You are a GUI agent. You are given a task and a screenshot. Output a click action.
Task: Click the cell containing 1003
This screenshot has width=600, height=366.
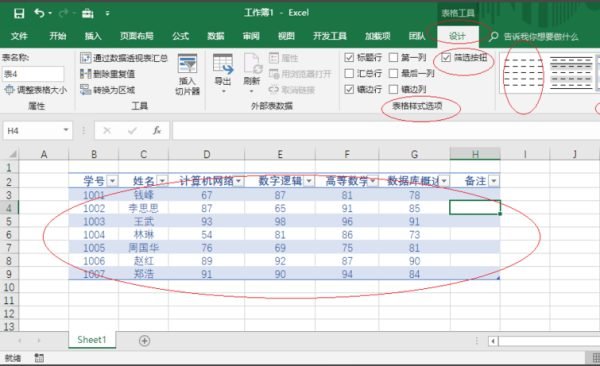[94, 221]
